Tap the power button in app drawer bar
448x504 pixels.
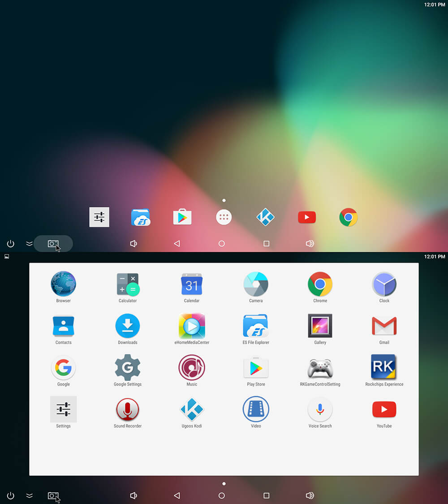tap(11, 495)
